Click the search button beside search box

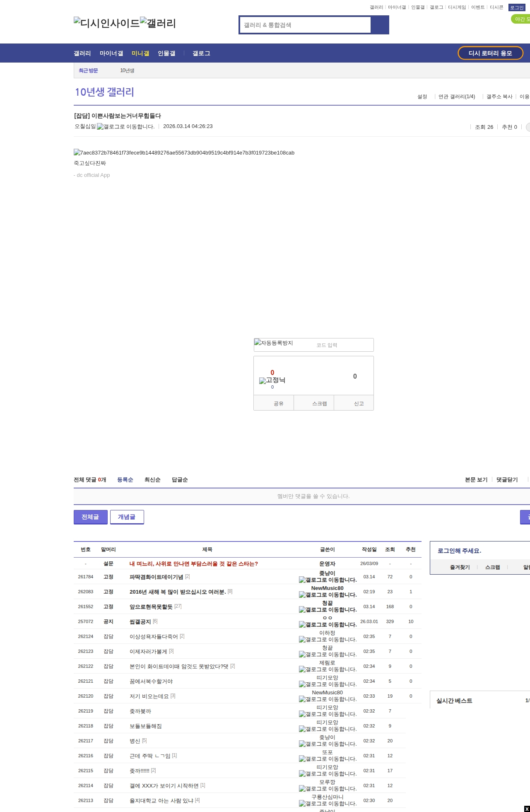[x=380, y=25]
